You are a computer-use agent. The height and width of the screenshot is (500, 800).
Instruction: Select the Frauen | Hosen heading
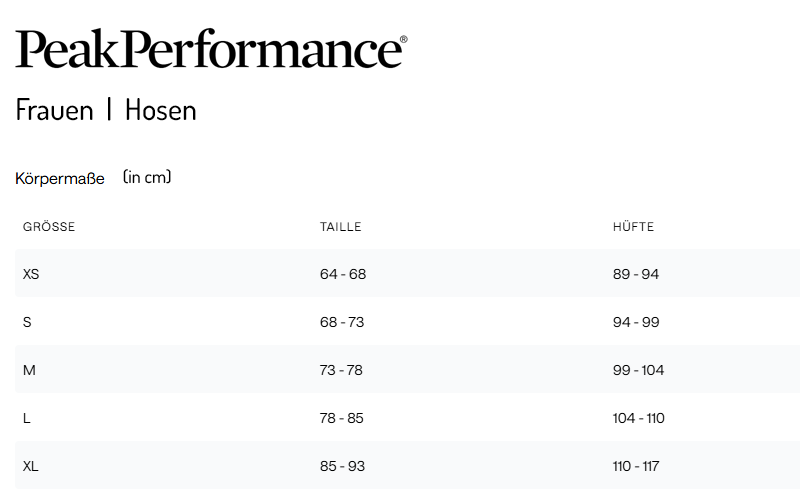tap(106, 110)
